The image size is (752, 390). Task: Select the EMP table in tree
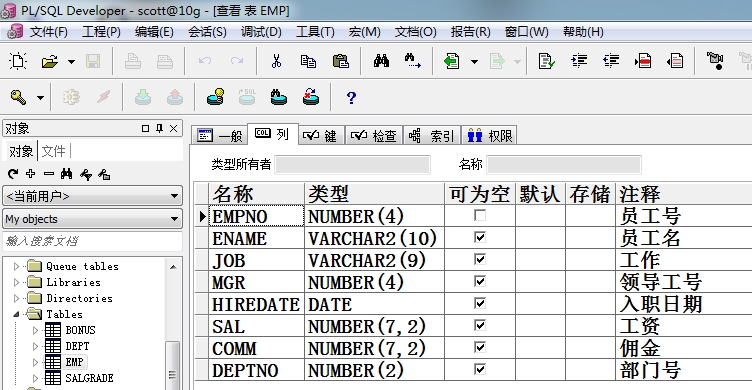coord(74,362)
